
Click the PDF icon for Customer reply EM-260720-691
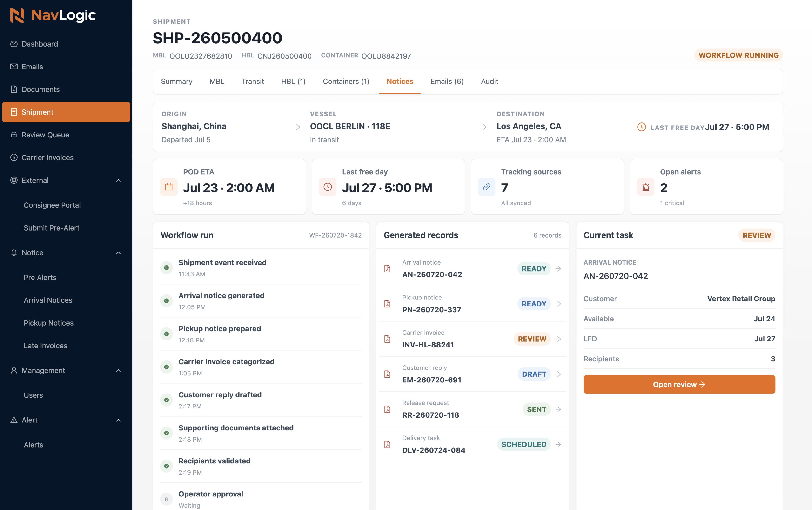click(x=387, y=374)
